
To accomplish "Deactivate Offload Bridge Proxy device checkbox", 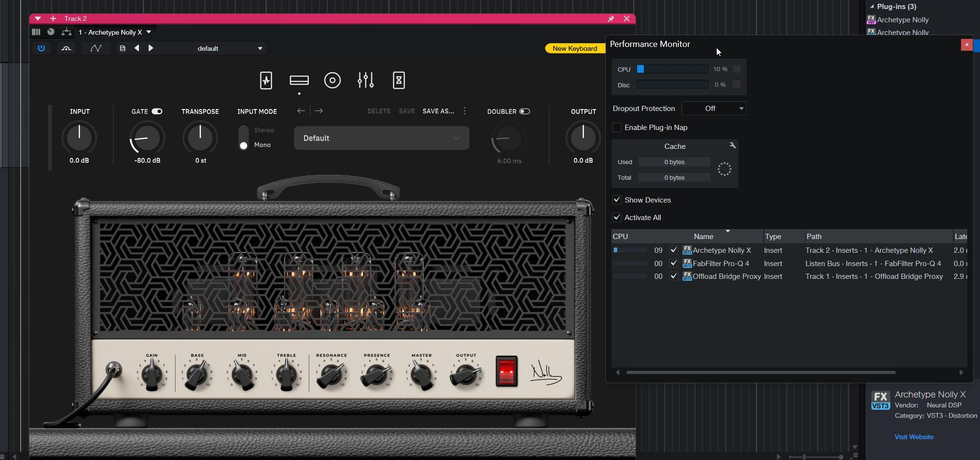I will click(674, 276).
